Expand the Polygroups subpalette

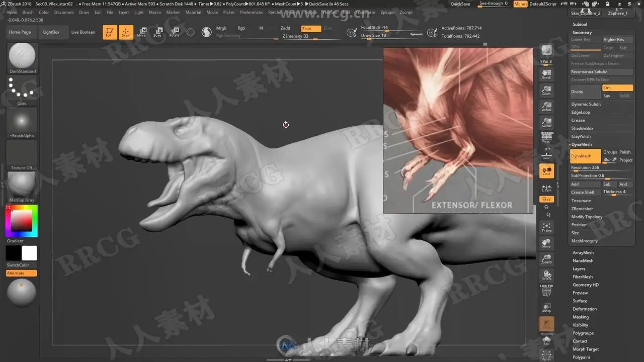pyautogui.click(x=583, y=333)
